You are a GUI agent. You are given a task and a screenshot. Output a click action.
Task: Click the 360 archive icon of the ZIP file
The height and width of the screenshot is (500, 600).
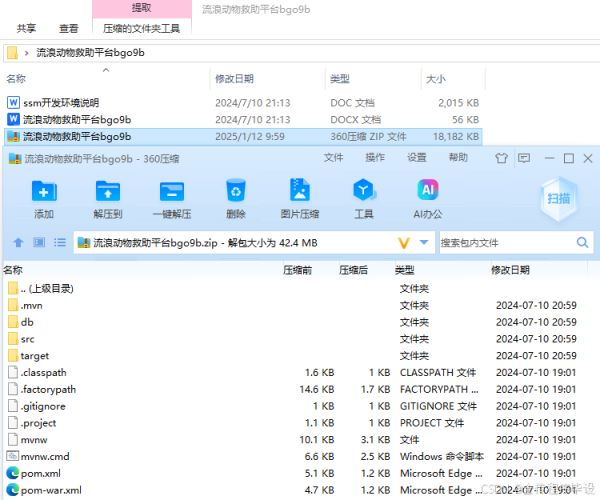(13, 137)
